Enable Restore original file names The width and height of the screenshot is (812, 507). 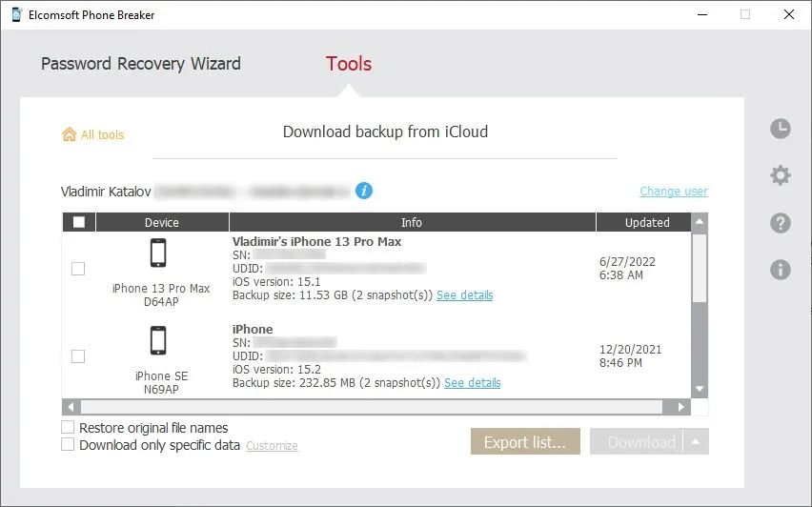(x=68, y=427)
